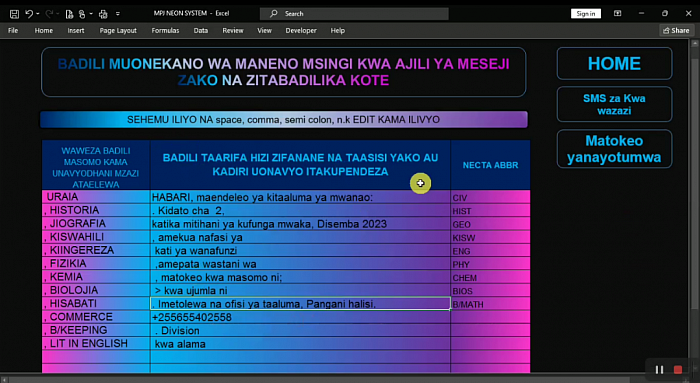Save the workbook using the Save icon
Image resolution: width=700 pixels, height=383 pixels.
(x=14, y=14)
